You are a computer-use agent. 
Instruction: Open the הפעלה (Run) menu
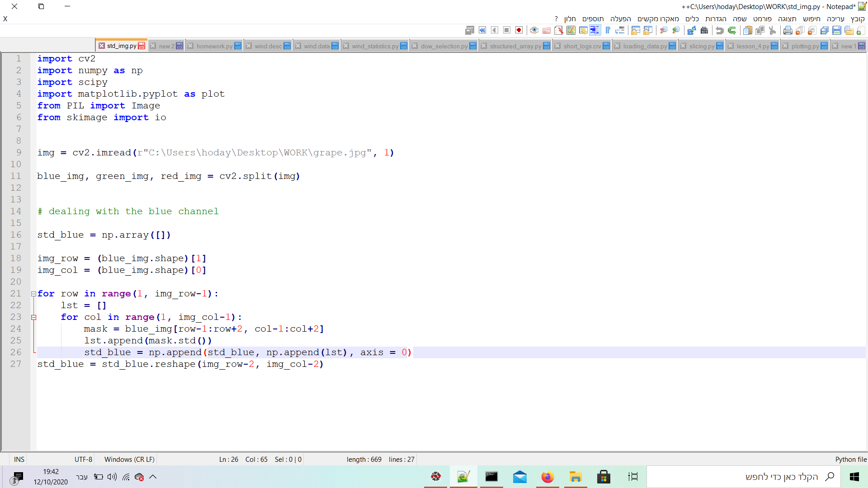621,19
